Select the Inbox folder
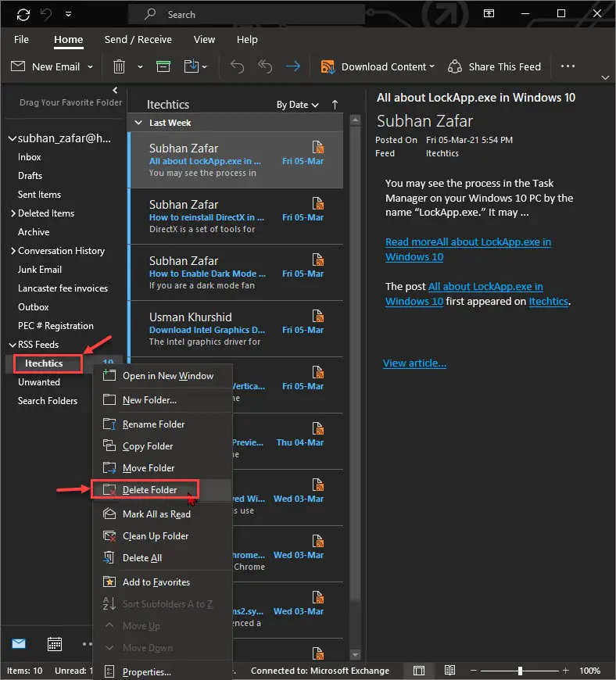The height and width of the screenshot is (680, 616). click(30, 157)
